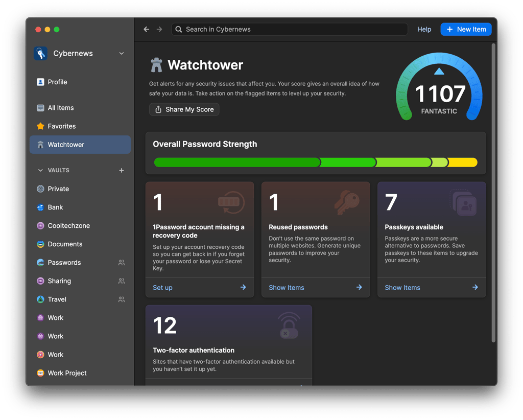Click shared people icon beside Travel
Viewport: 523px width, 420px height.
(122, 299)
